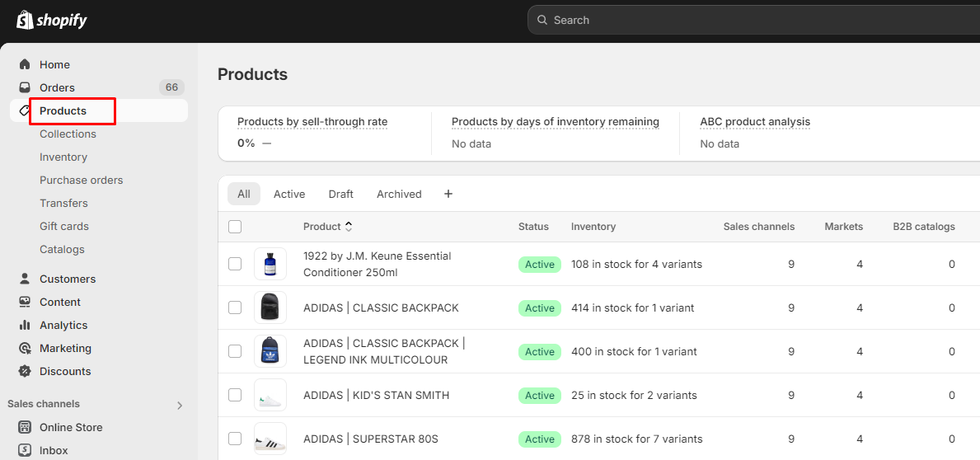The image size is (980, 460).
Task: Click the Inbox sidebar icon
Action: pyautogui.click(x=25, y=450)
